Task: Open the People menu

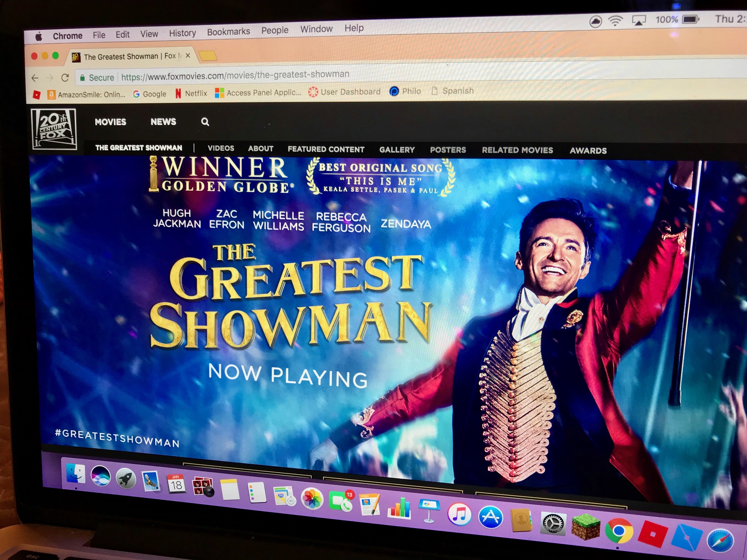Action: [275, 30]
